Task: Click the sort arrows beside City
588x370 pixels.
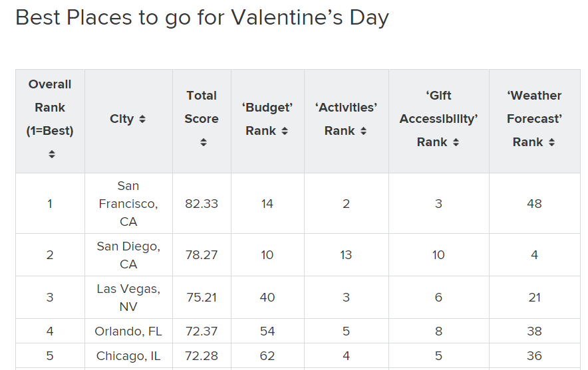Action: tap(142, 120)
